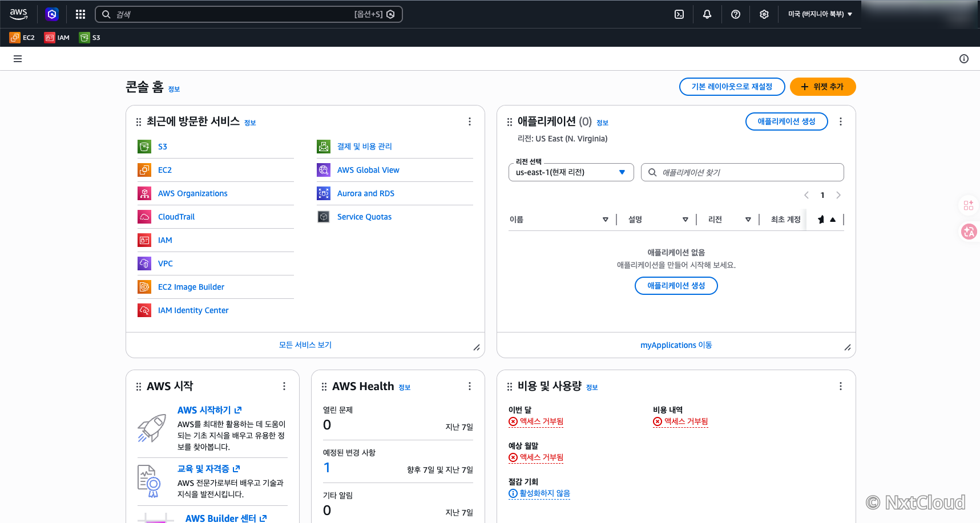Open the 설명 column filter arrow
The height and width of the screenshot is (523, 980).
coord(685,220)
